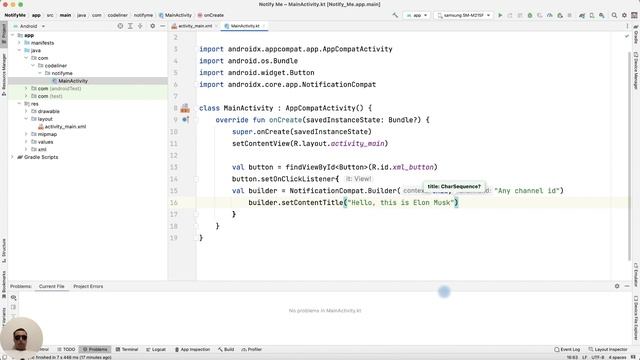Image resolution: width=640 pixels, height=360 pixels.
Task: Expand Gradle Scripts node
Action: click(x=12, y=157)
